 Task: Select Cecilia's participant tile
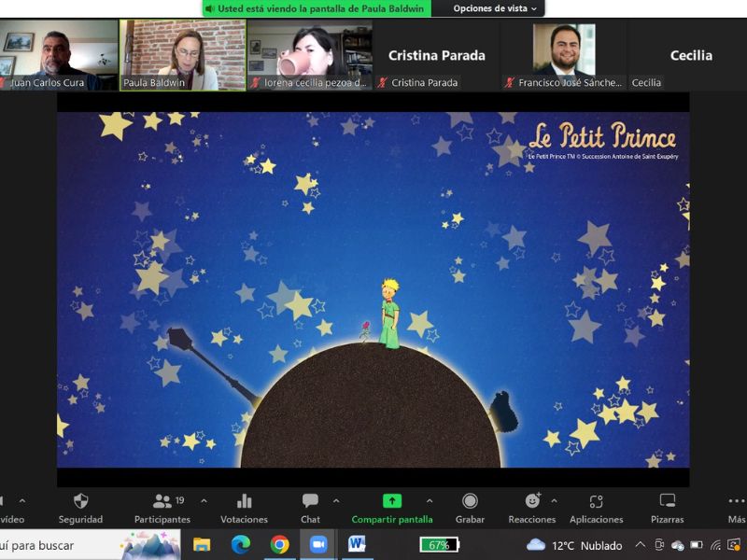point(687,55)
